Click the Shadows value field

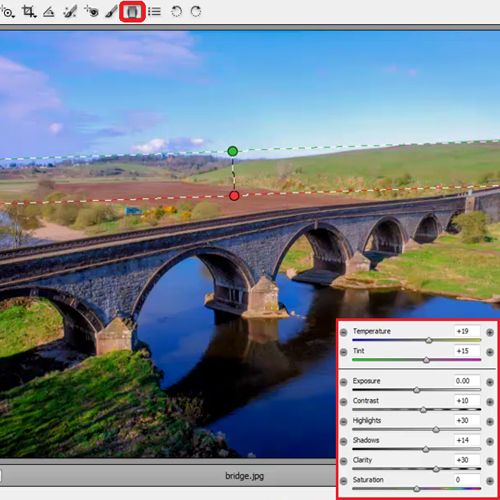467,440
